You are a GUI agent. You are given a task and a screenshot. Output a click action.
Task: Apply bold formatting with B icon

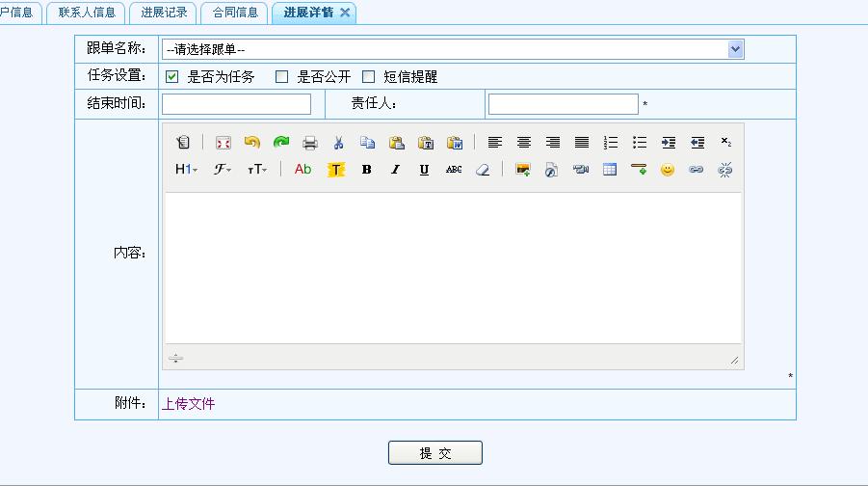click(366, 170)
